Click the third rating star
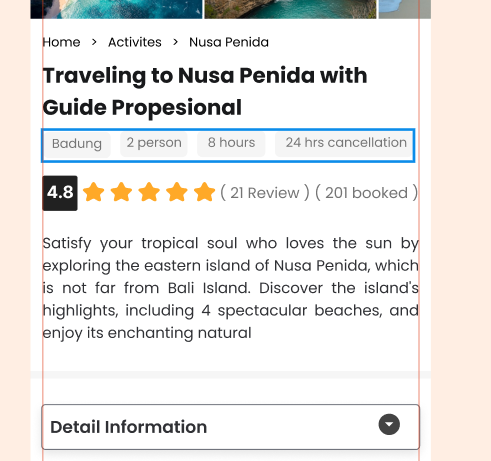491x461 pixels. [x=149, y=192]
